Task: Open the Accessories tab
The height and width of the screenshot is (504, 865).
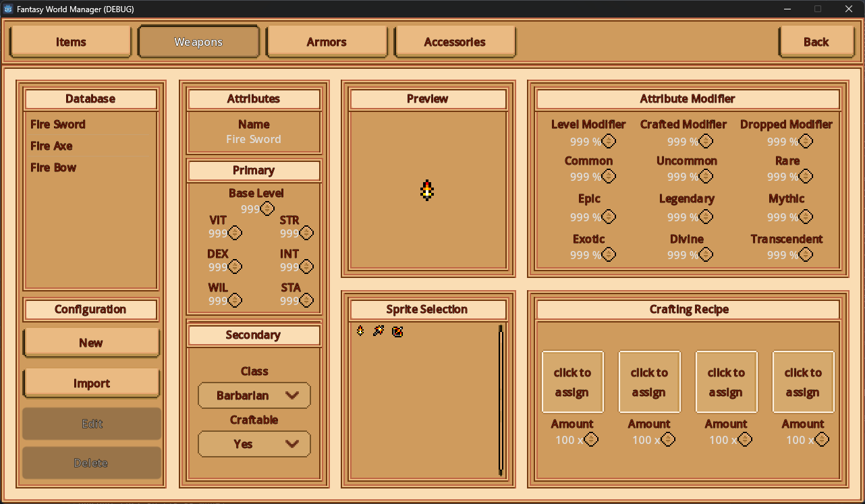Action: click(x=455, y=42)
